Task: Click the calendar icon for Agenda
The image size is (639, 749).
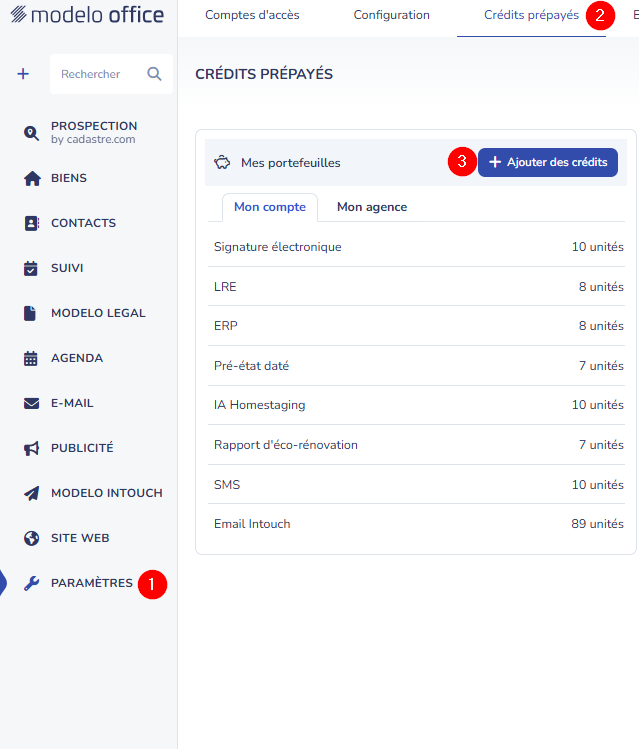Action: (31, 358)
